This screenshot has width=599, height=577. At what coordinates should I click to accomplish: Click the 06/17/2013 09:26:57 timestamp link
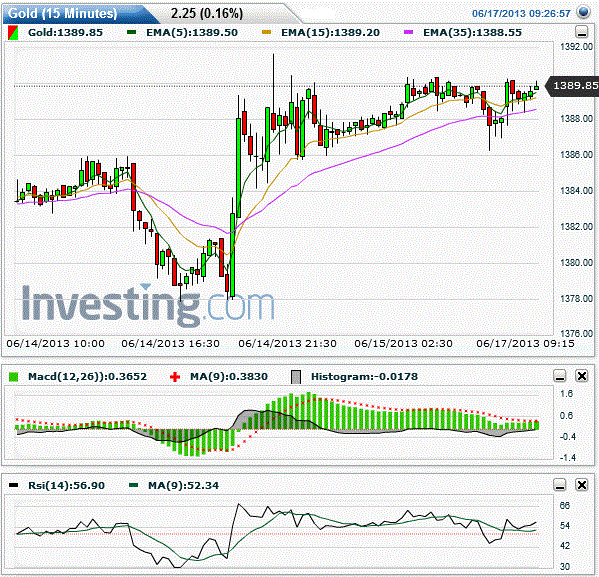(x=521, y=14)
